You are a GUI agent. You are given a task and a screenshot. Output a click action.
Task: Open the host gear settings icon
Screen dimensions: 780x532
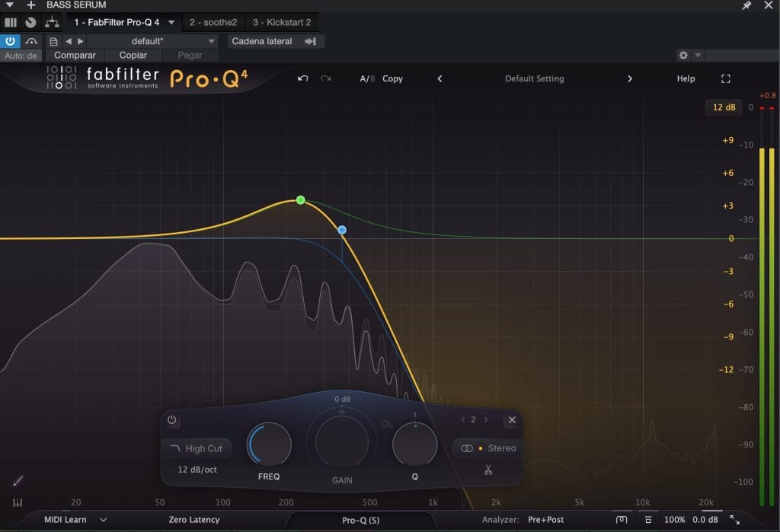[683, 56]
